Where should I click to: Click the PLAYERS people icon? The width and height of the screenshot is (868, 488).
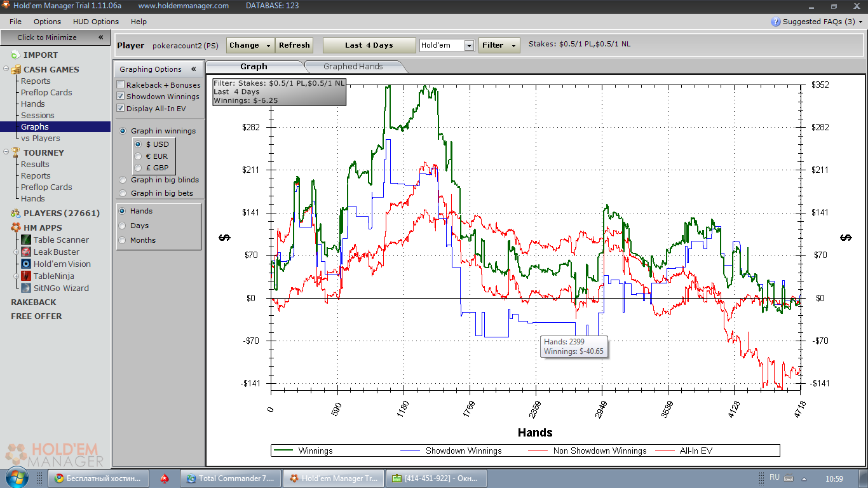pos(16,213)
